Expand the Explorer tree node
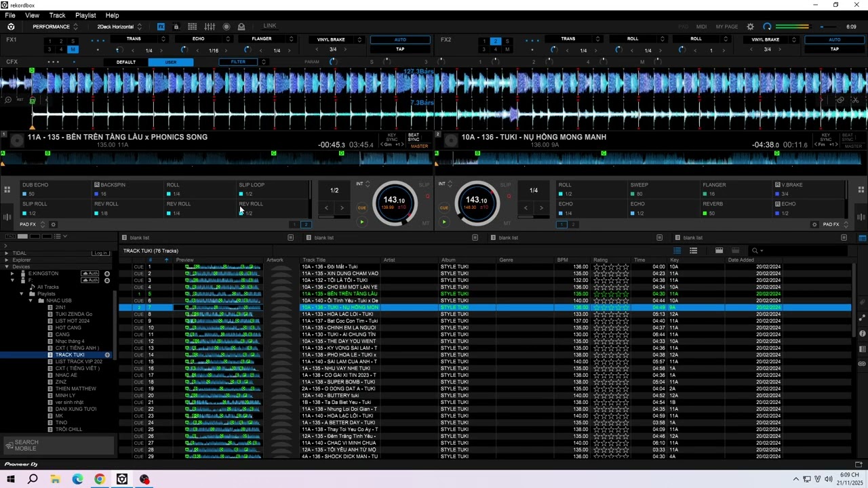The image size is (868, 488). (7, 260)
